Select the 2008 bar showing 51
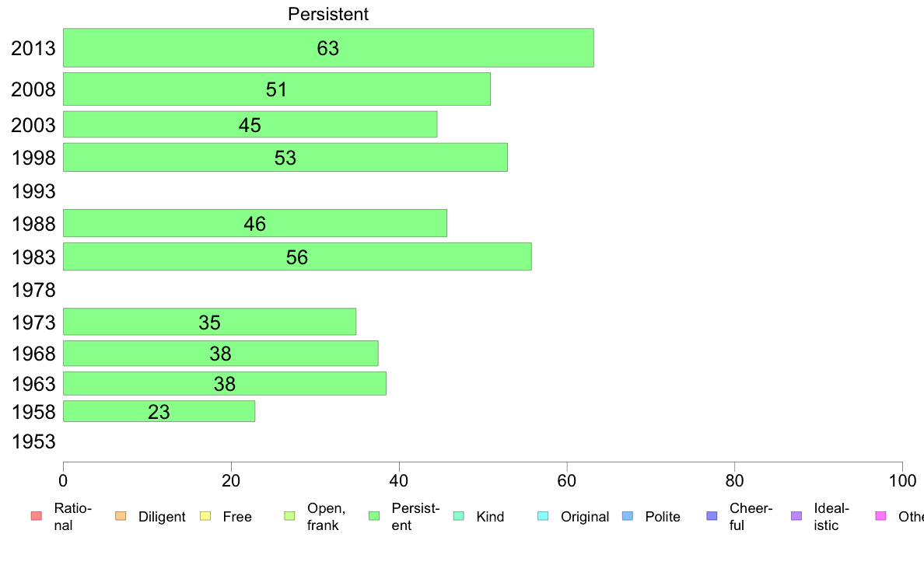Viewport: 924px width, 572px height. point(276,89)
